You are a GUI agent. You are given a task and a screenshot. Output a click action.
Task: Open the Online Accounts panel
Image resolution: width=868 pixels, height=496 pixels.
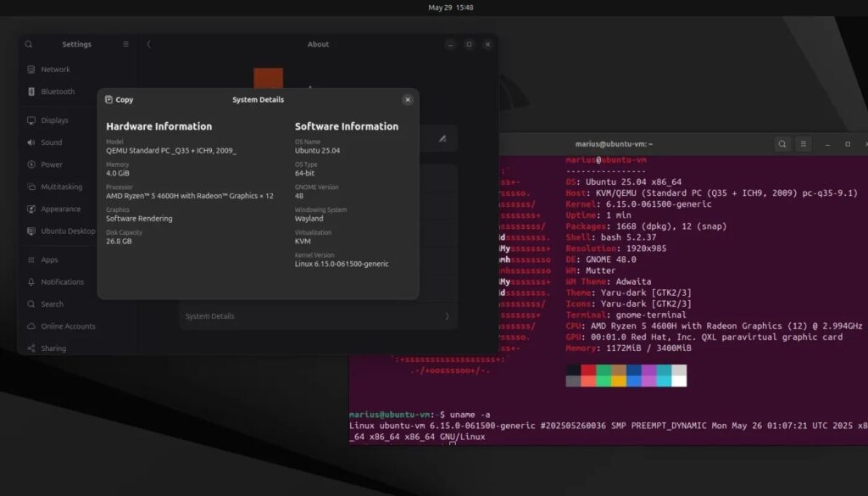[x=68, y=326]
